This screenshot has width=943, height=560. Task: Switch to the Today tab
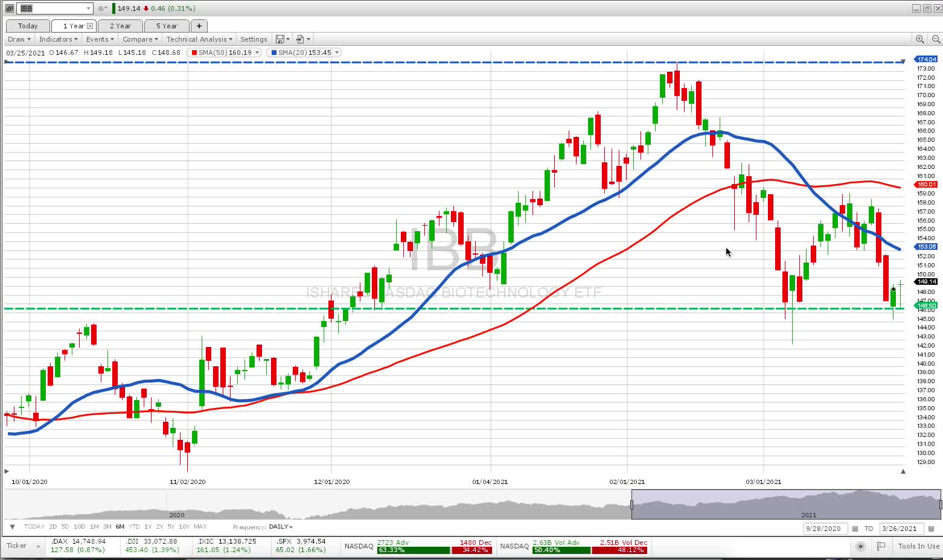click(x=28, y=26)
